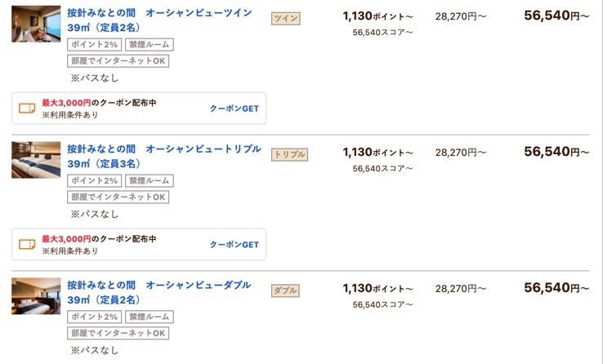The width and height of the screenshot is (603, 364).
Task: Open the Ocean View Double room thumbnail
Action: tap(36, 296)
